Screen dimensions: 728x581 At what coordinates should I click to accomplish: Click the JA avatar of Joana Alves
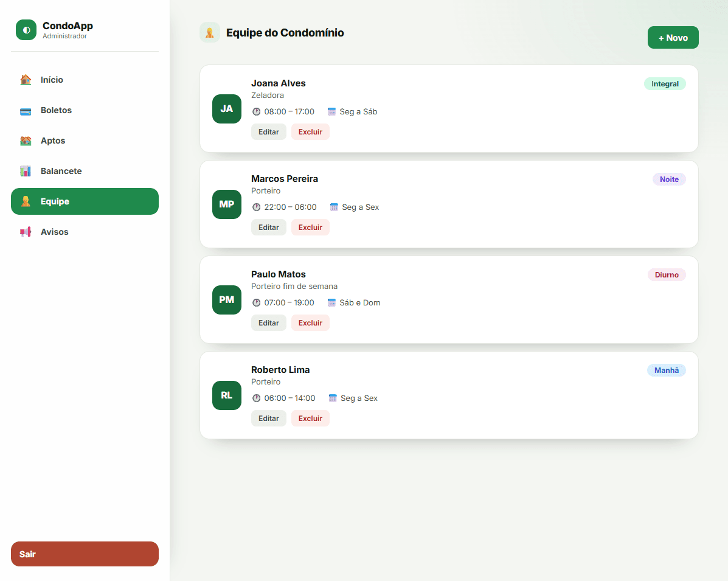227,109
